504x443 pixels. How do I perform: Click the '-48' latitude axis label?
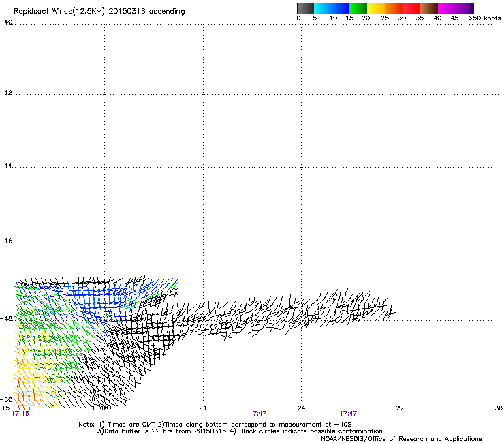(x=6, y=318)
